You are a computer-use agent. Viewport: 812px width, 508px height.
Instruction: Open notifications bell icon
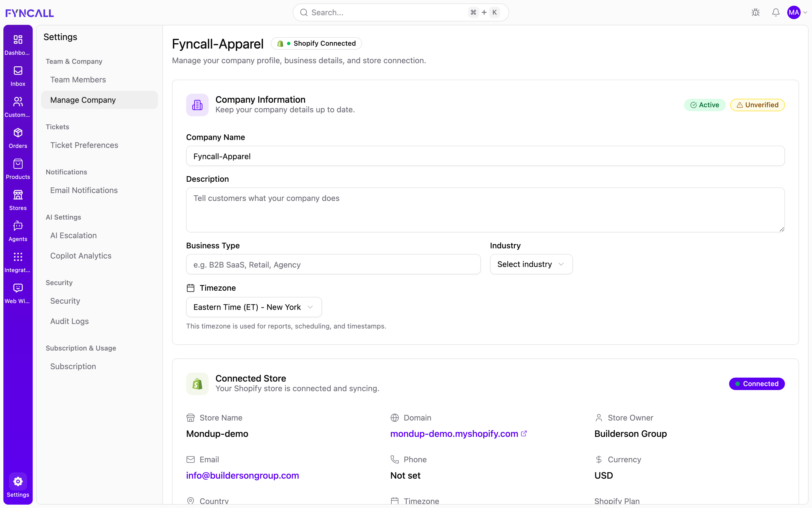pos(775,12)
